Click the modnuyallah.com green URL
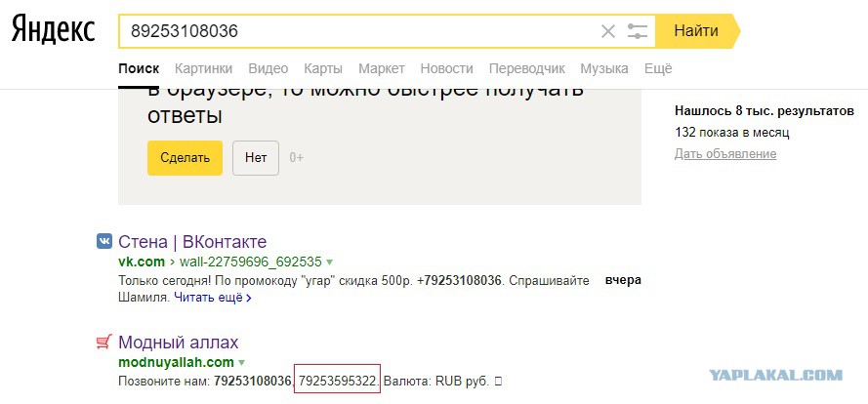The image size is (868, 404). (x=176, y=362)
